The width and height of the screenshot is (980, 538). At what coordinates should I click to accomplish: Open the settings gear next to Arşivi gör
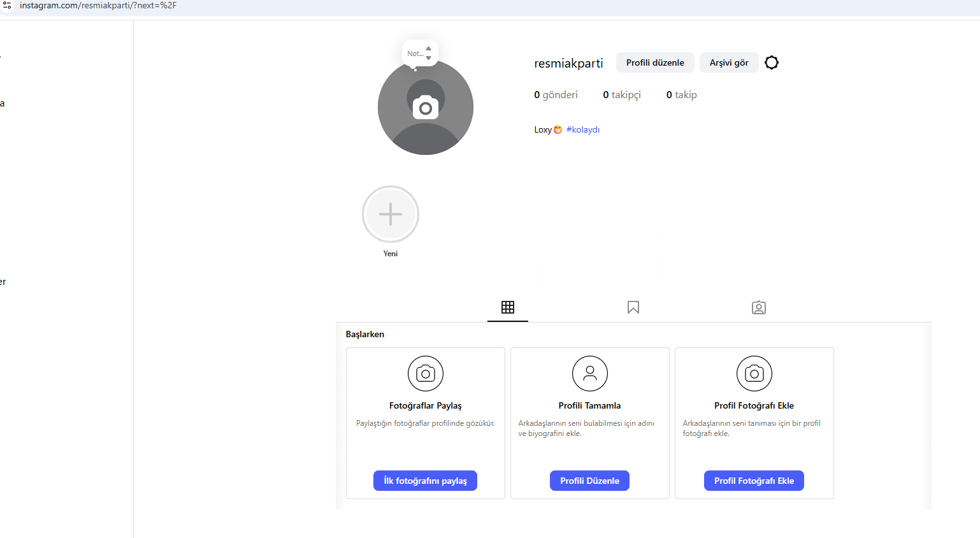click(x=772, y=62)
